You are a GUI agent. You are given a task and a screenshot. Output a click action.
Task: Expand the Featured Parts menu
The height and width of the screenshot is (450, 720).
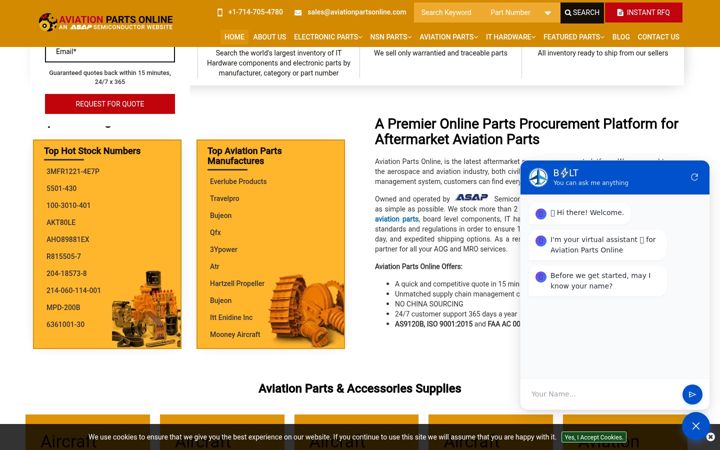(574, 37)
